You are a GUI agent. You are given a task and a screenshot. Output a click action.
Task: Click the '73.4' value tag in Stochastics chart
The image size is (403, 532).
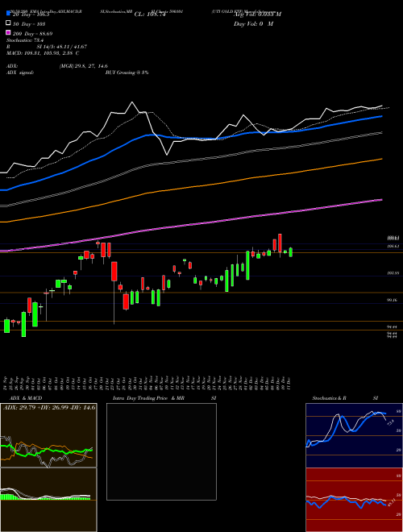[x=390, y=422]
